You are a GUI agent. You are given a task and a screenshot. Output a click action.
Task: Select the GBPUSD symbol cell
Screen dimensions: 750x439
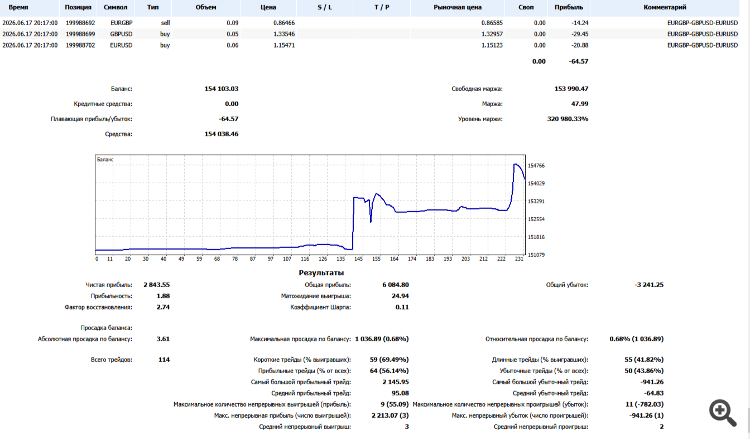point(121,34)
